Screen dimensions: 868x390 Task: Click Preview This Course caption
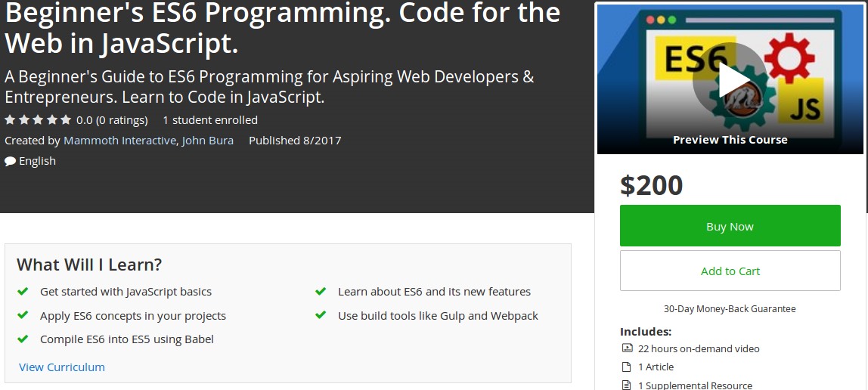[x=730, y=140]
